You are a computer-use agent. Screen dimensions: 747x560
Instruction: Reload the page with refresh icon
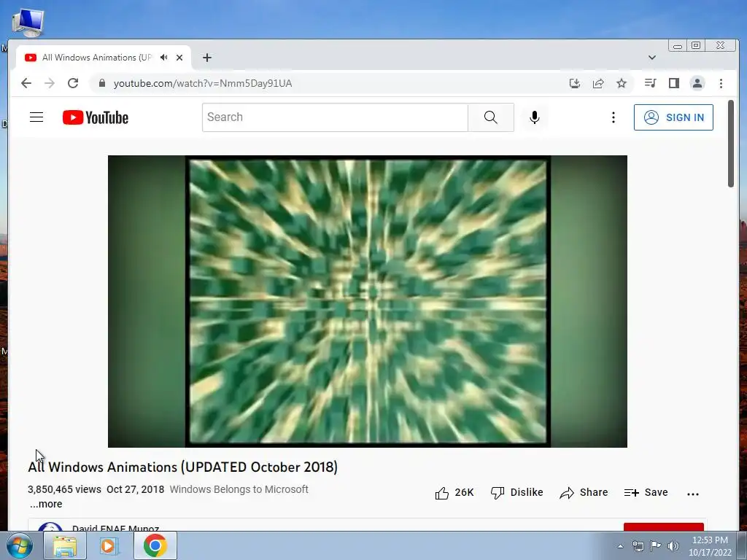pos(73,83)
